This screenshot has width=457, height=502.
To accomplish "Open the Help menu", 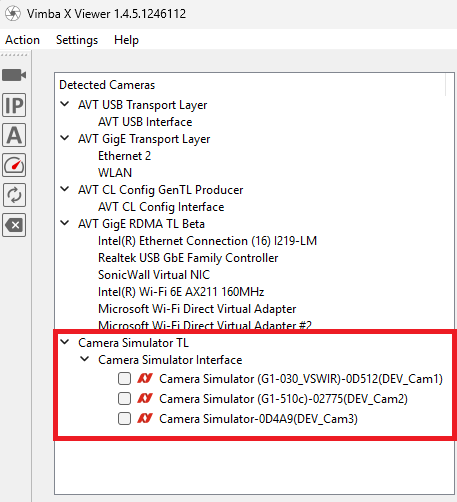I will 126,40.
